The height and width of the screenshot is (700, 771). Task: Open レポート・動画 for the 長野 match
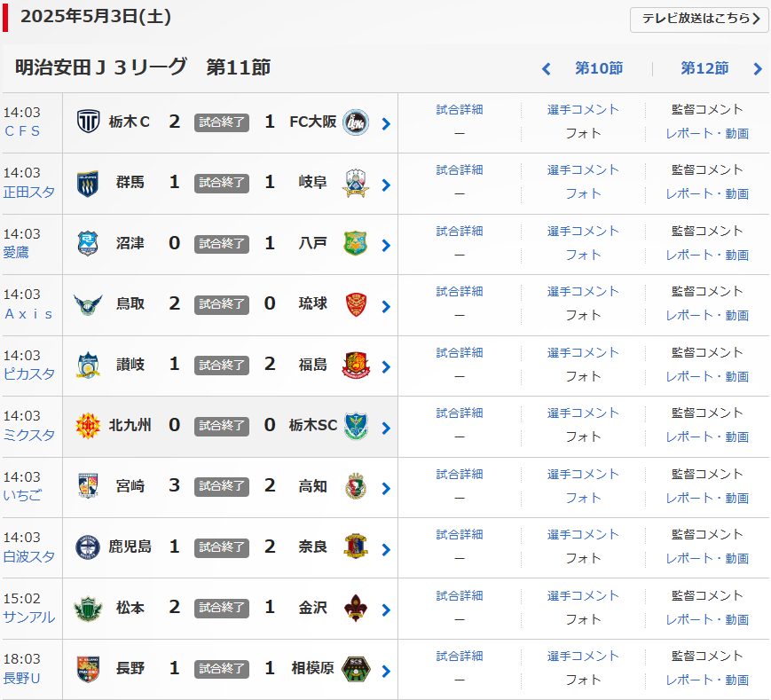[x=707, y=680]
